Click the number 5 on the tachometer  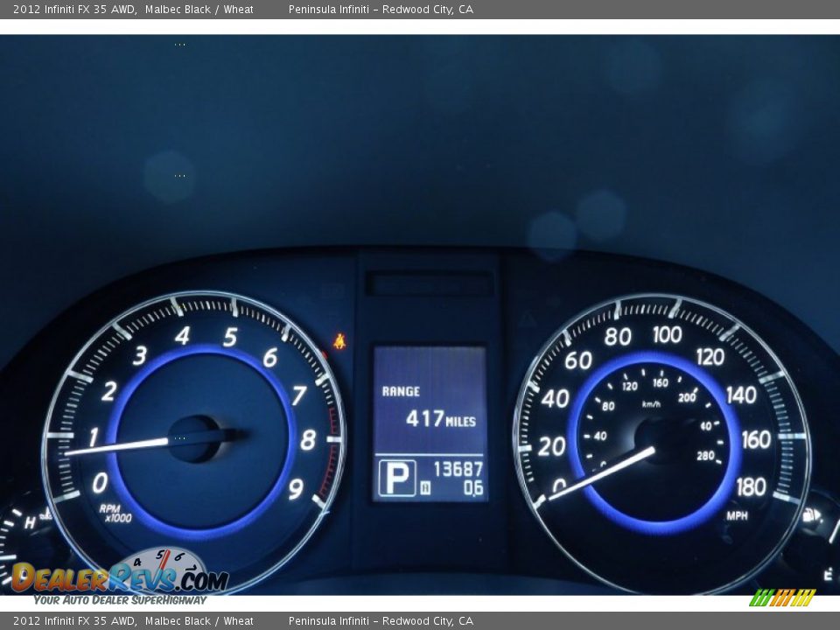(x=230, y=338)
